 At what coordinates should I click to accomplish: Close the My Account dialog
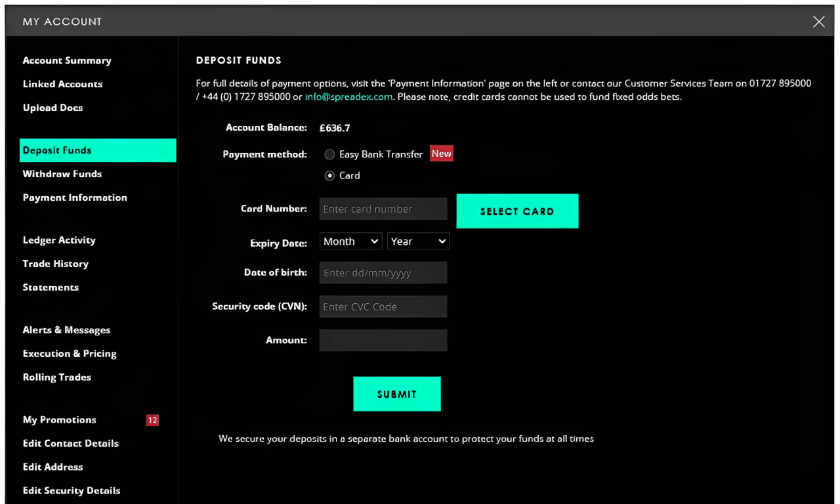coord(818,22)
